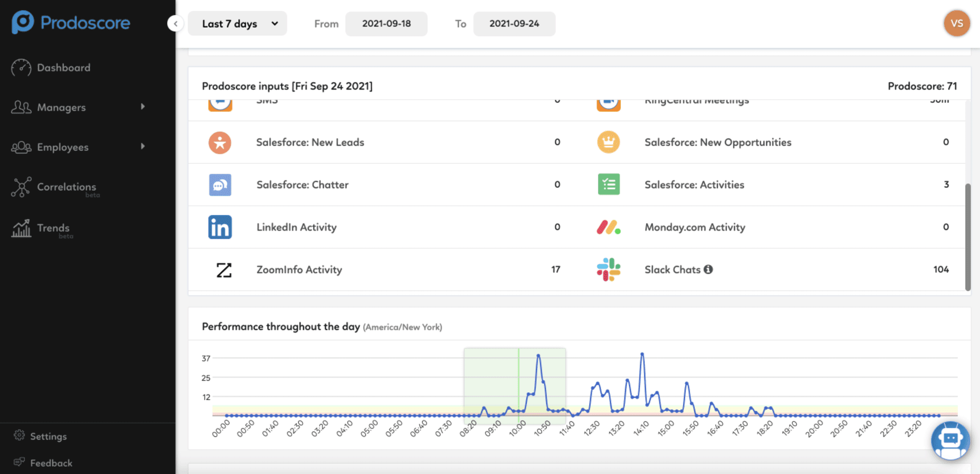Click the Salesforce Activities checklist icon

coord(609,184)
